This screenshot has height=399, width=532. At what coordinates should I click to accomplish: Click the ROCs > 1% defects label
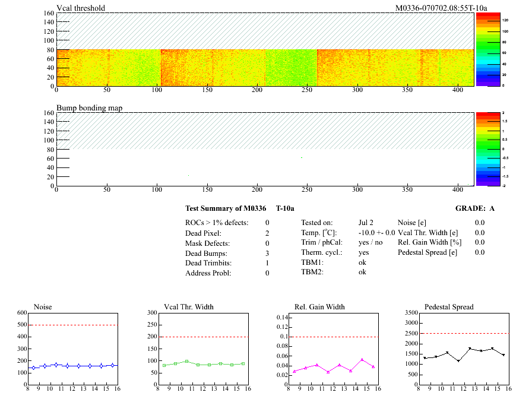[x=216, y=222]
